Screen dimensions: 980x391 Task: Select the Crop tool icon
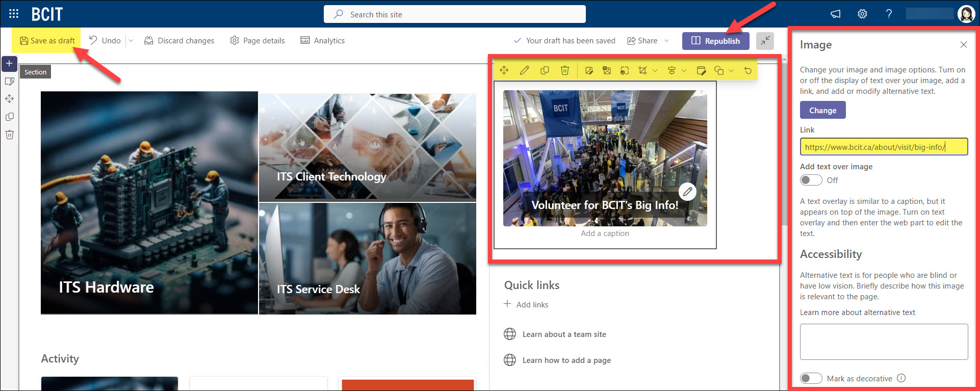coord(642,70)
